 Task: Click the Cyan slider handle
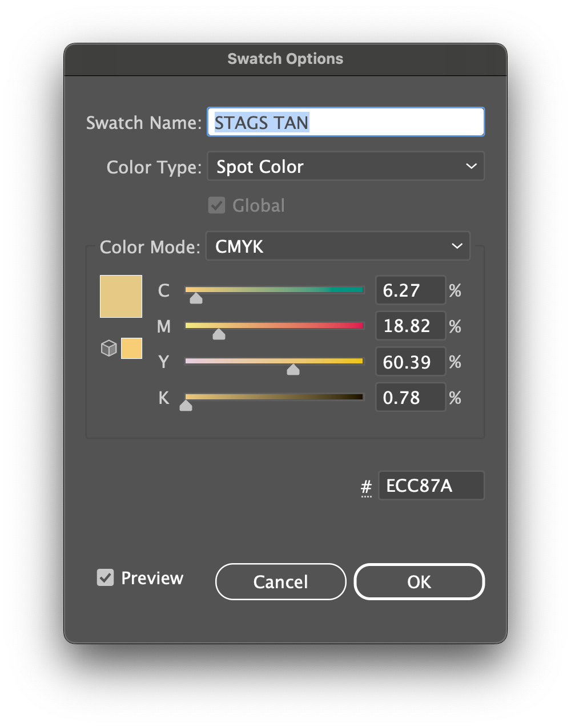point(196,298)
